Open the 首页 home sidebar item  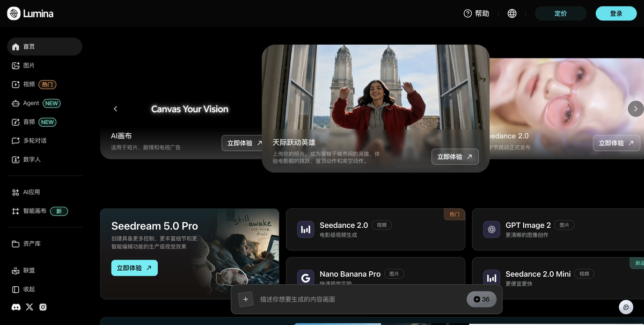[45, 47]
